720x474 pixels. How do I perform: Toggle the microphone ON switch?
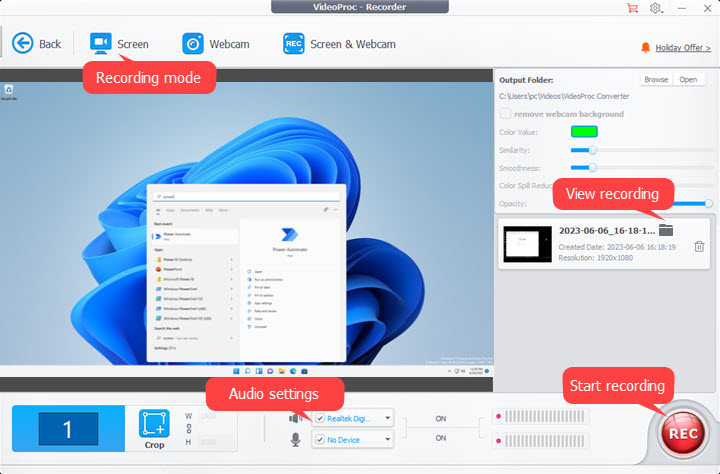click(441, 438)
